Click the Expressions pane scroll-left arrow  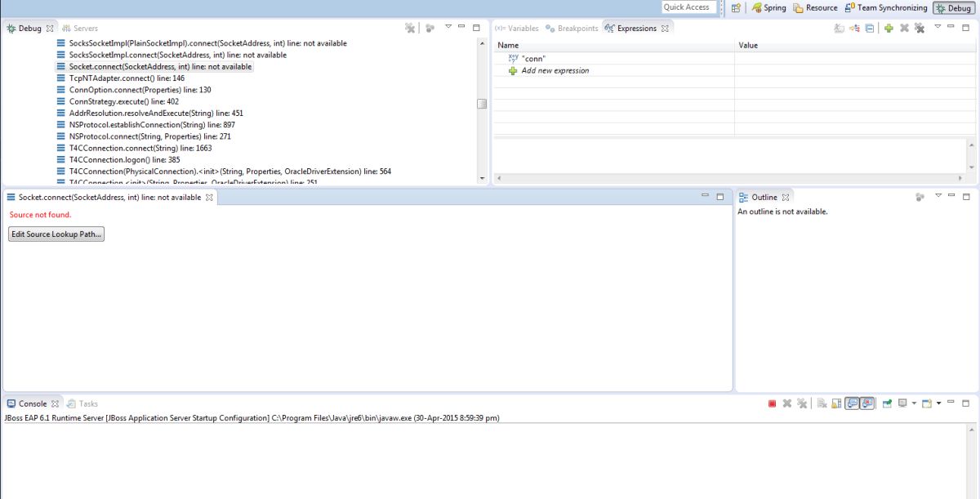498,178
